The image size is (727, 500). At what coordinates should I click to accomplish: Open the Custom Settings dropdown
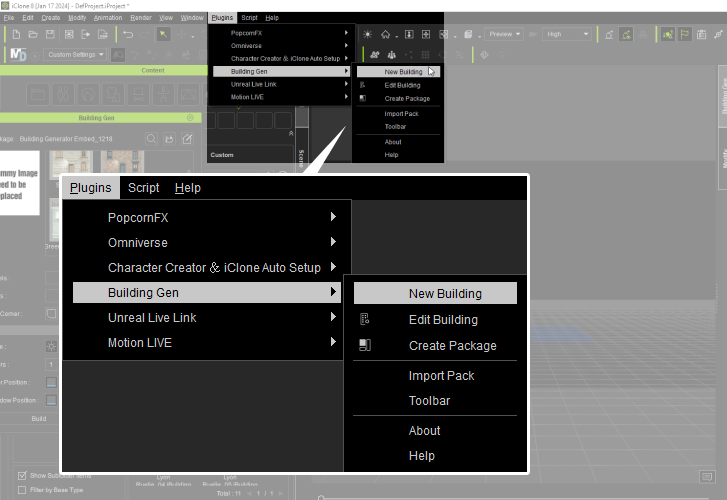[x=75, y=55]
